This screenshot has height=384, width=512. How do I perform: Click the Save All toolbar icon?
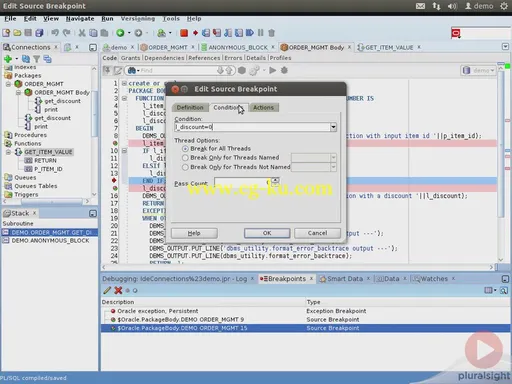click(39, 33)
